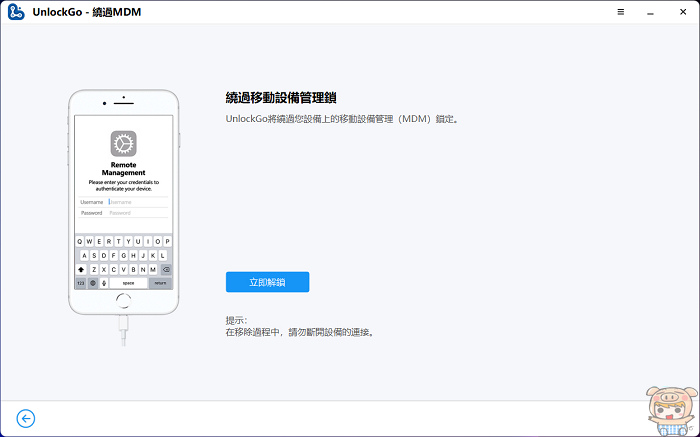Go back using the circled arrow icon
This screenshot has height=437, width=700.
click(26, 418)
